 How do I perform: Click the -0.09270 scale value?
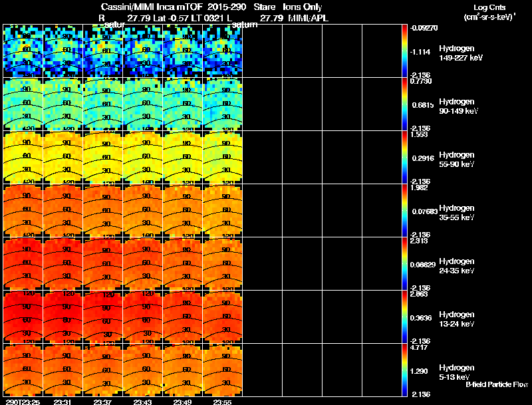coord(424,28)
